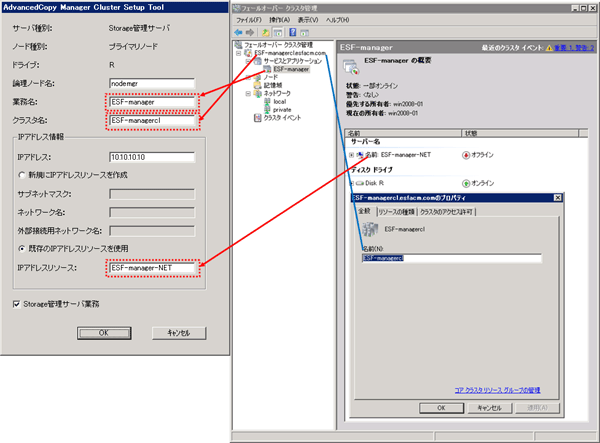The height and width of the screenshot is (443, 600).
Task: Toggle the action pane icon after the help icon
Action: [304, 33]
